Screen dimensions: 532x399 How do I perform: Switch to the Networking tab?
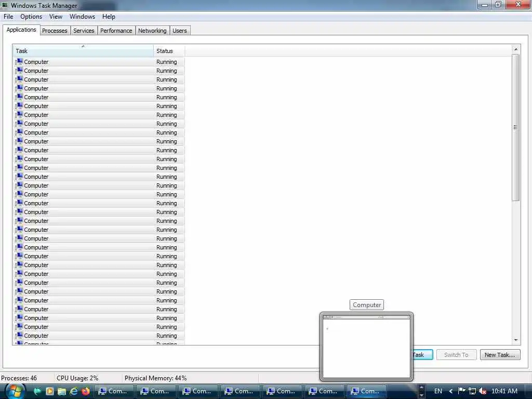pyautogui.click(x=152, y=31)
